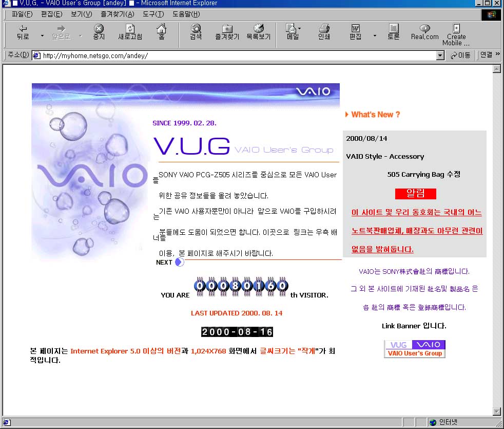Click the VAIO User's Group link banner
The image size is (504, 429).
[414, 348]
